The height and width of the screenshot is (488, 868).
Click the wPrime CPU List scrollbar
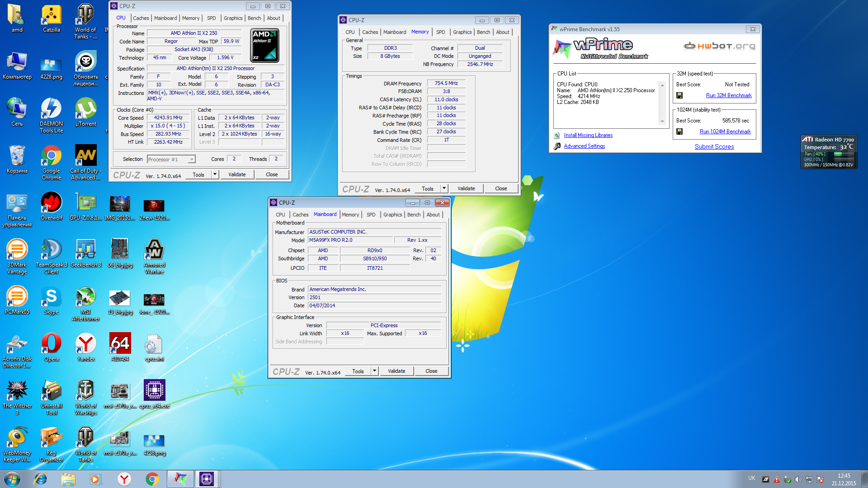click(662, 103)
